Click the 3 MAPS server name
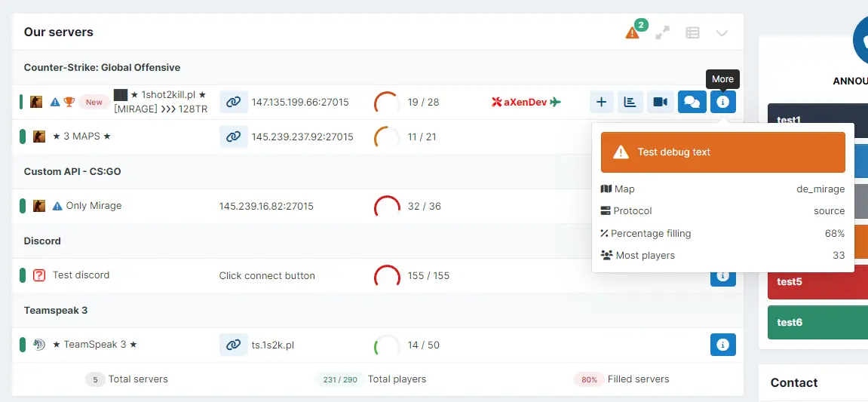Viewport: 868px width, 402px height. (x=82, y=137)
